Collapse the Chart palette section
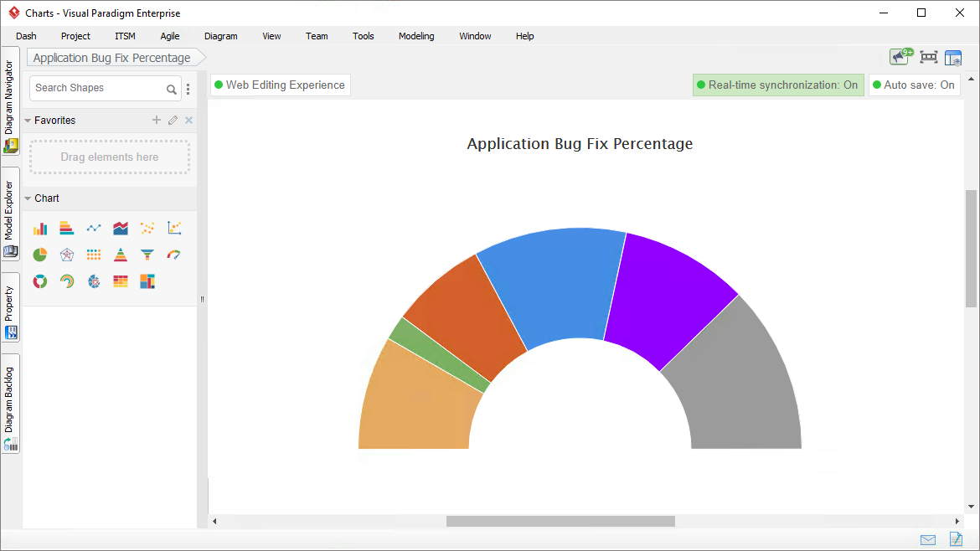 [x=28, y=198]
